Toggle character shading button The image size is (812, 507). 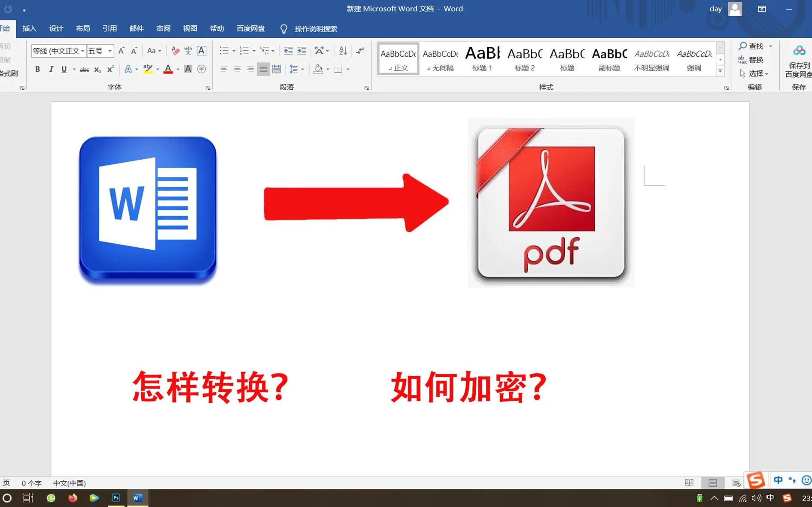188,69
